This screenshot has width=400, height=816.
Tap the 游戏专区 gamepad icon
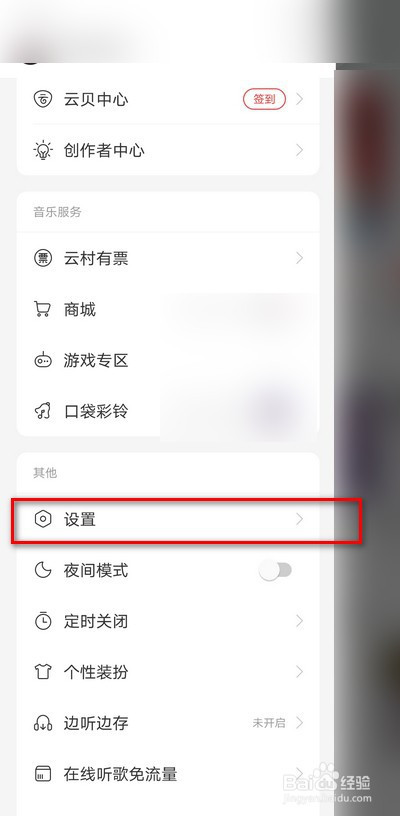click(x=43, y=360)
